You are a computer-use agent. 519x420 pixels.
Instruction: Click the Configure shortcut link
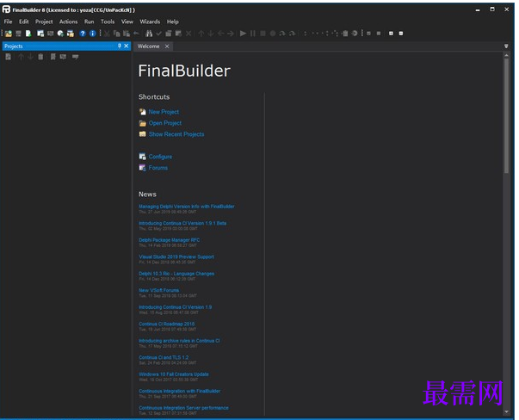(160, 157)
